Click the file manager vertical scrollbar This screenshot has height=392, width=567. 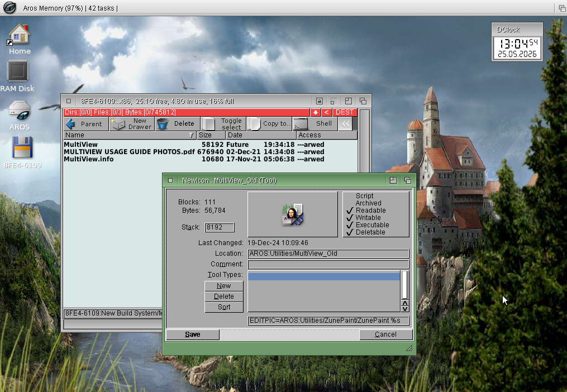[x=364, y=141]
